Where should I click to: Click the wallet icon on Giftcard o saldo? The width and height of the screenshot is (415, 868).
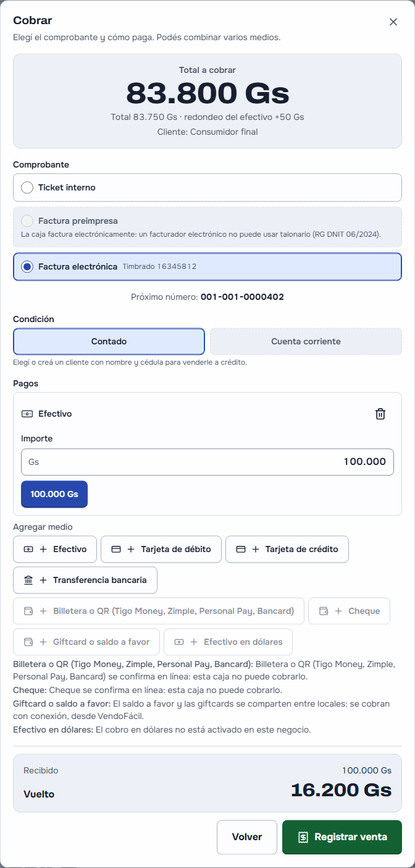click(28, 642)
